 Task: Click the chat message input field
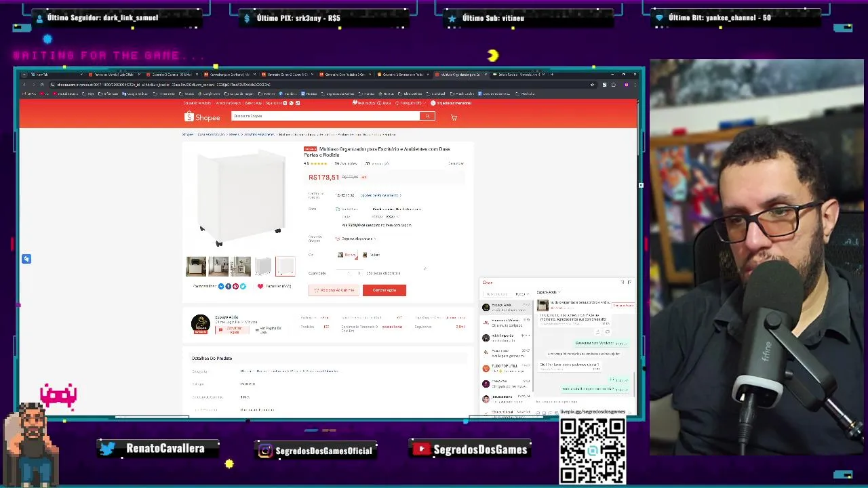point(583,402)
